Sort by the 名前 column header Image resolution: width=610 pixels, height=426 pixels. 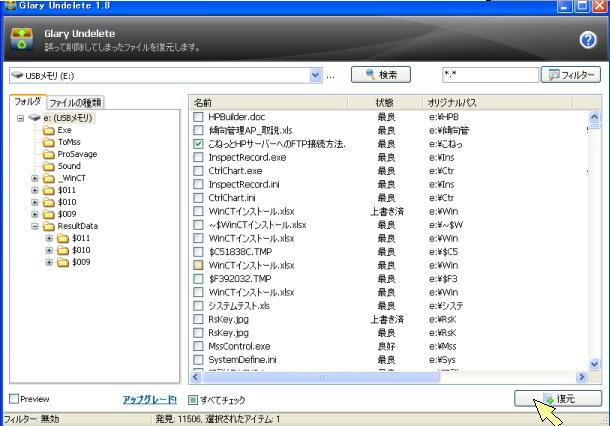270,103
